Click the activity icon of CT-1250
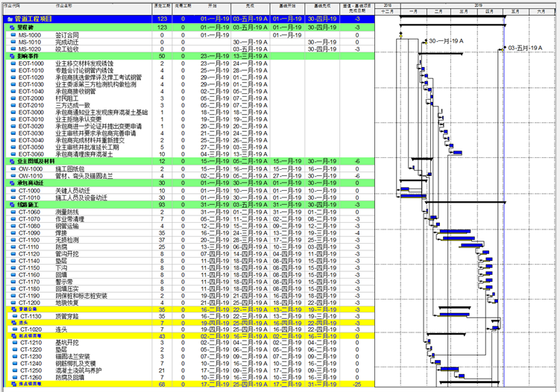560x392 pixels. [13, 370]
